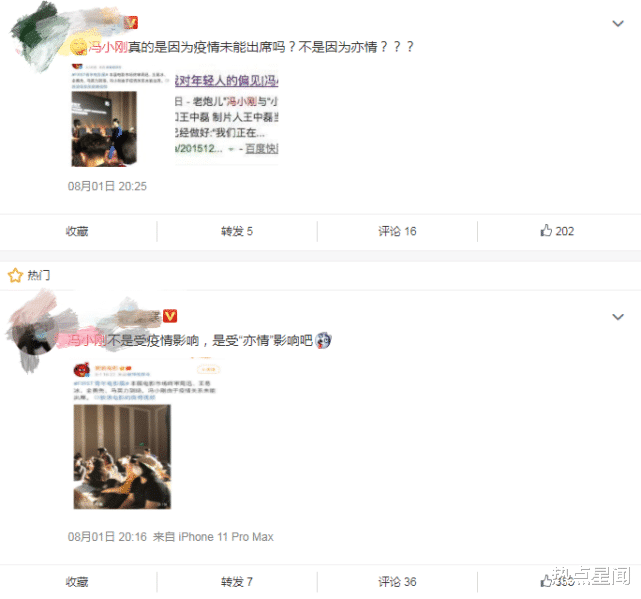Click the orange V verified badge, first post
Viewport: 641px width, 599px height.
131,22
